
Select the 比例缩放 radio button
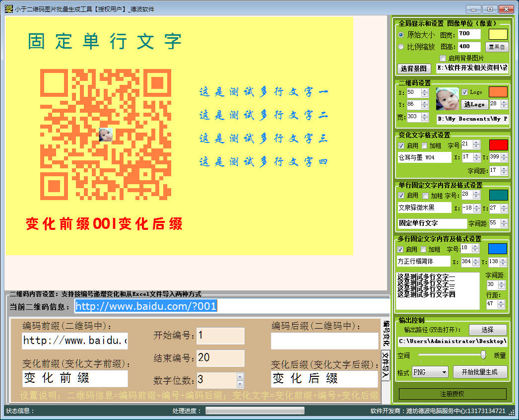pyautogui.click(x=401, y=47)
